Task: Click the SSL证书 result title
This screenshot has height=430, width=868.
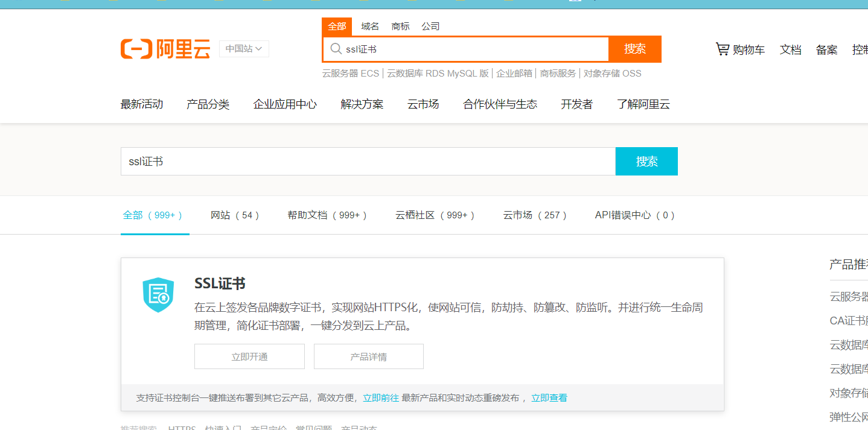Action: (220, 283)
